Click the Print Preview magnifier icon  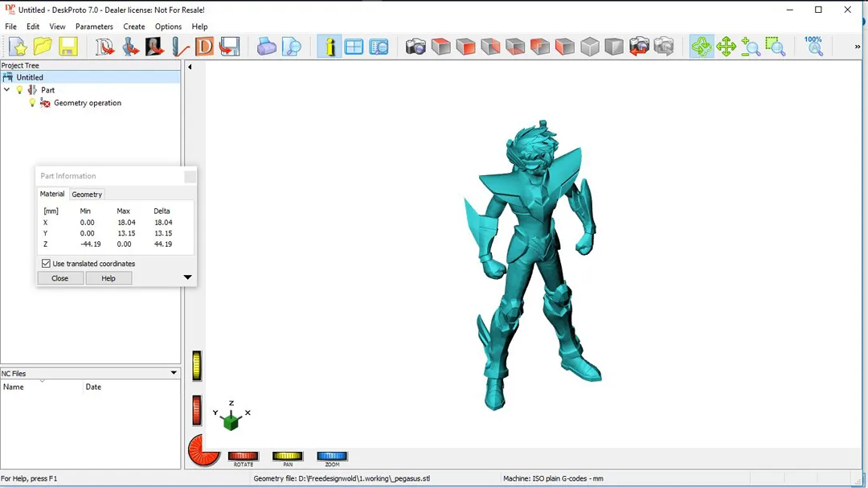coord(292,47)
